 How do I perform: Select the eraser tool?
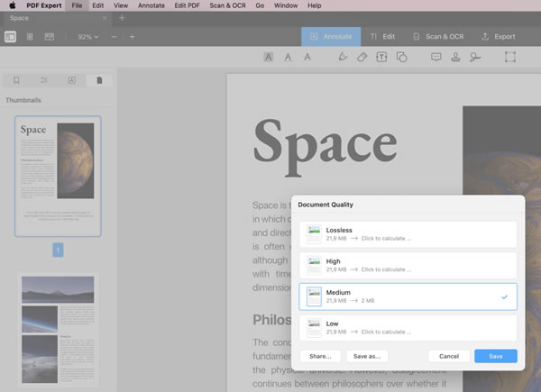(362, 57)
